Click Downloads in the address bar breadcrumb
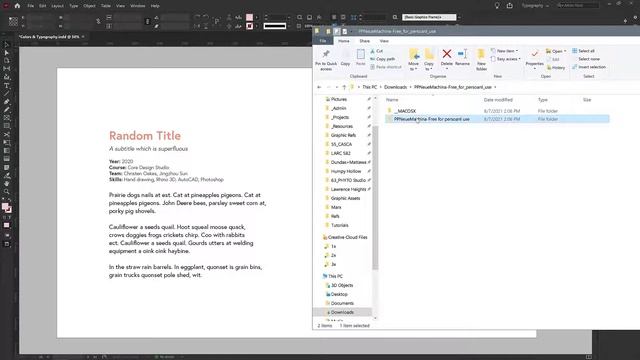Viewport: 640px width, 360px height. 395,87
